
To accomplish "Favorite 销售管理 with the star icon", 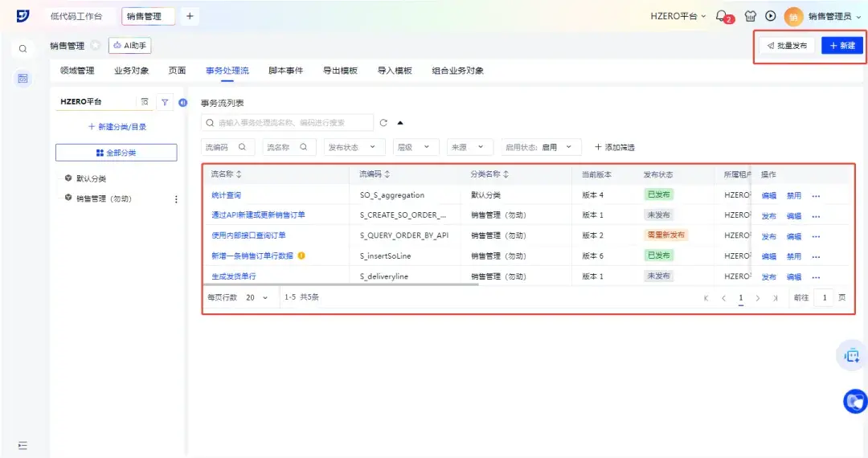I will pos(96,46).
